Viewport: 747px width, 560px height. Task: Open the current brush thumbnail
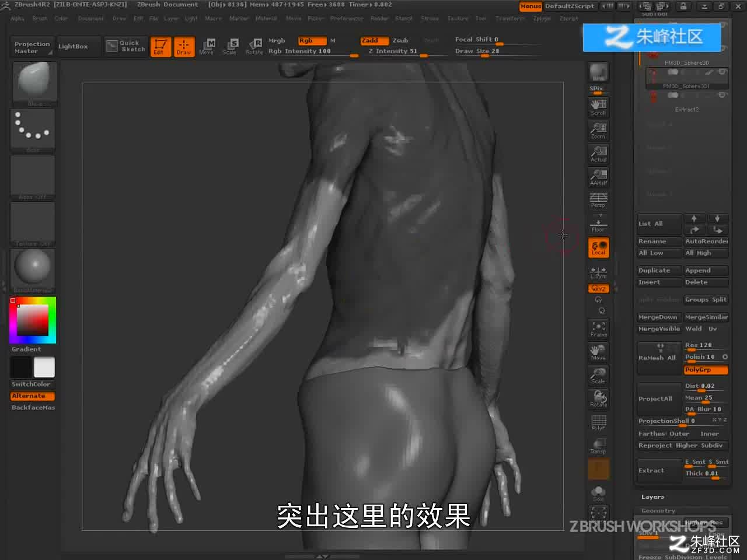tap(33, 84)
